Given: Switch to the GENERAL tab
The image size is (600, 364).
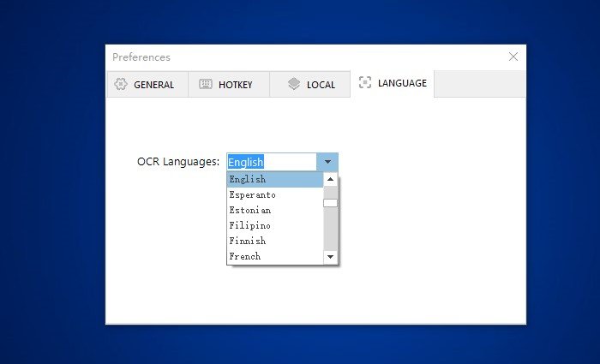Looking at the screenshot, I should pos(153,85).
